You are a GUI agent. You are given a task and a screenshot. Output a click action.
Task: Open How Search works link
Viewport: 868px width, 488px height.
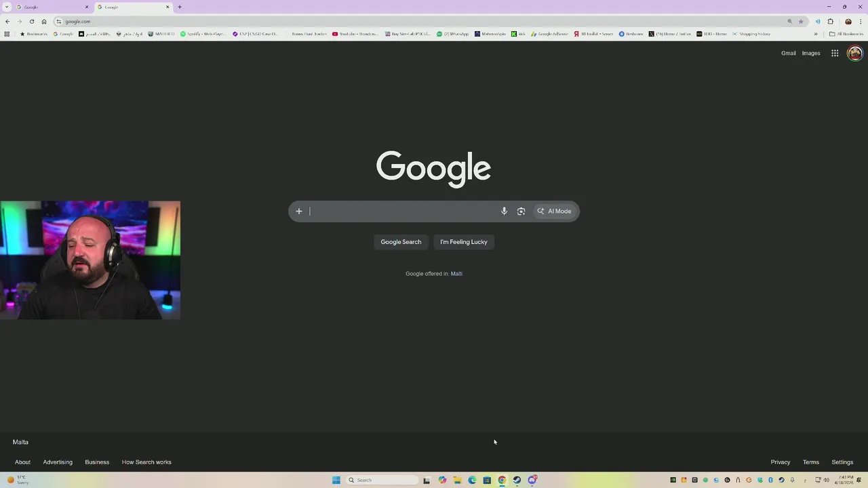point(146,462)
